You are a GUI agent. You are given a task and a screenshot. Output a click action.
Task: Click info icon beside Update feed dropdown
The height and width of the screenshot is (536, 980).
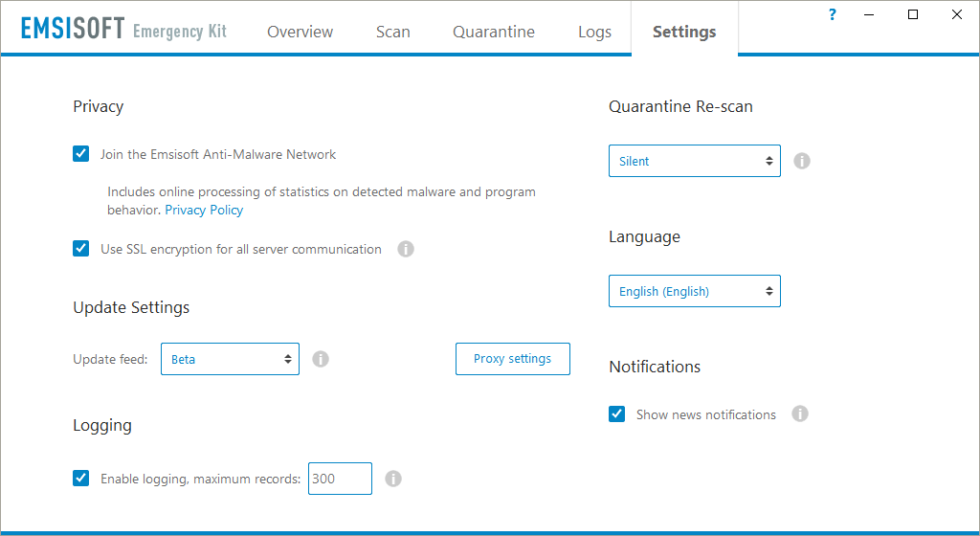(321, 359)
